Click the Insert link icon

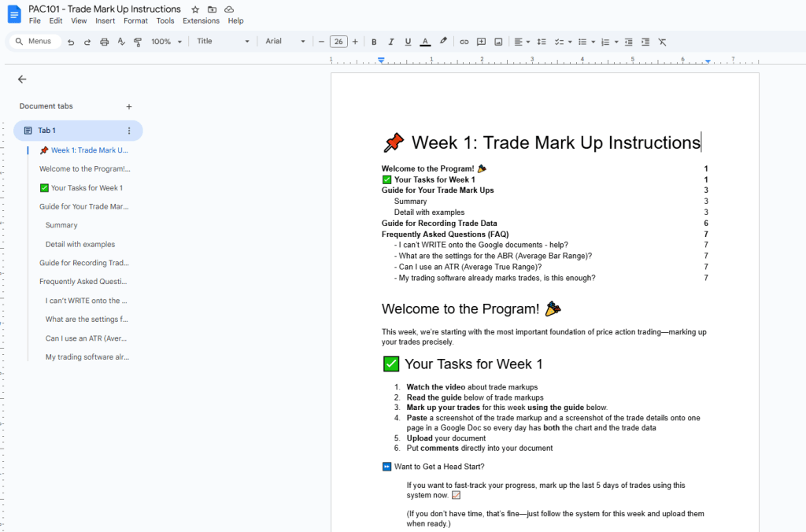[x=464, y=42]
